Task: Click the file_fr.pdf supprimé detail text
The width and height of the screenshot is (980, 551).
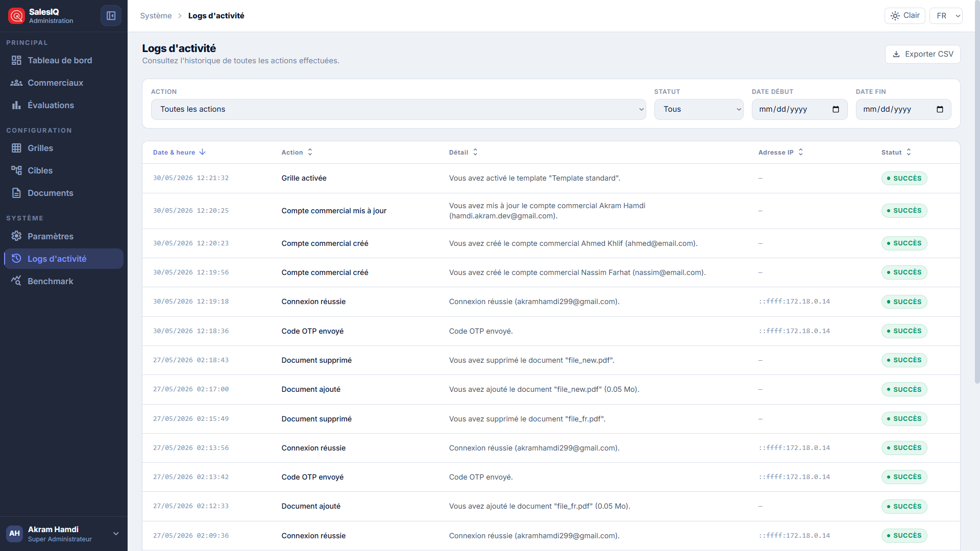Action: [x=527, y=419]
